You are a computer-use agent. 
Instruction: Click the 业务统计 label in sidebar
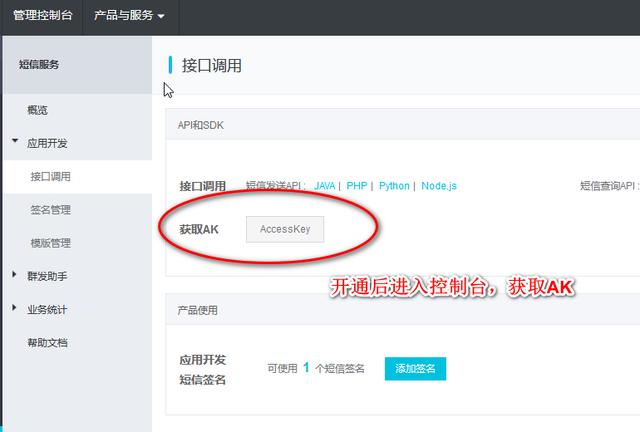[47, 310]
